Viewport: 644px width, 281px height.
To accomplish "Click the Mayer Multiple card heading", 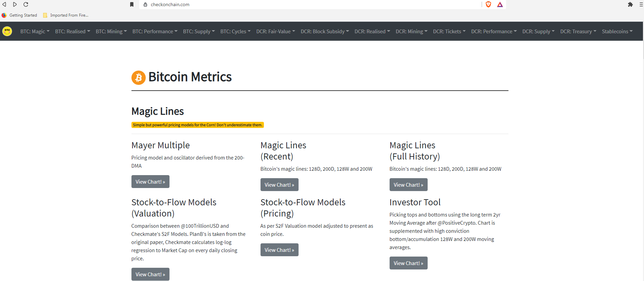I will [x=161, y=145].
